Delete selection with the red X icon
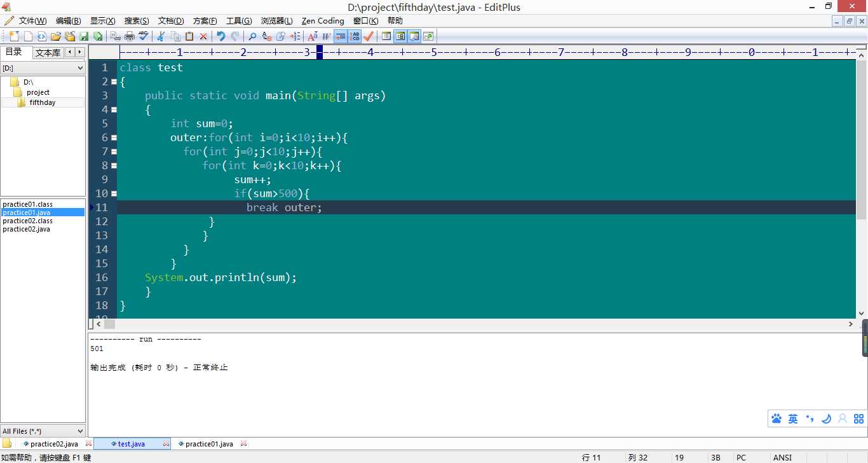The height and width of the screenshot is (463, 868). (x=203, y=36)
